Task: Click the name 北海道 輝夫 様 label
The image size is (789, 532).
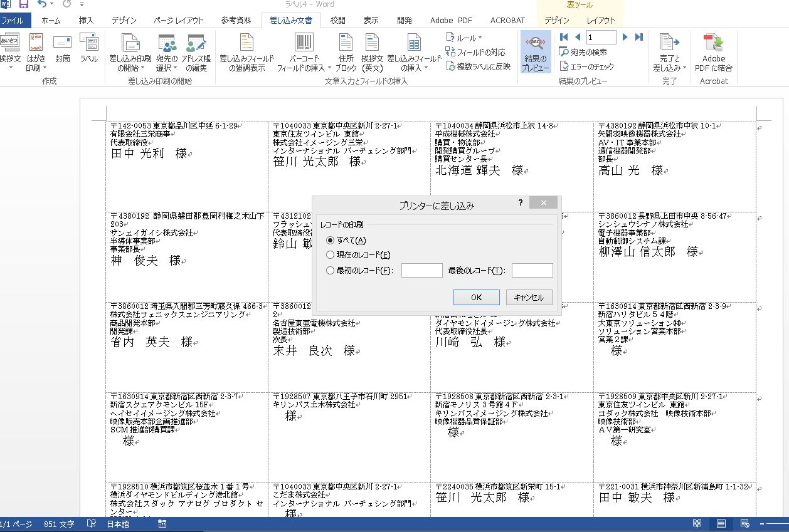Action: coord(479,170)
